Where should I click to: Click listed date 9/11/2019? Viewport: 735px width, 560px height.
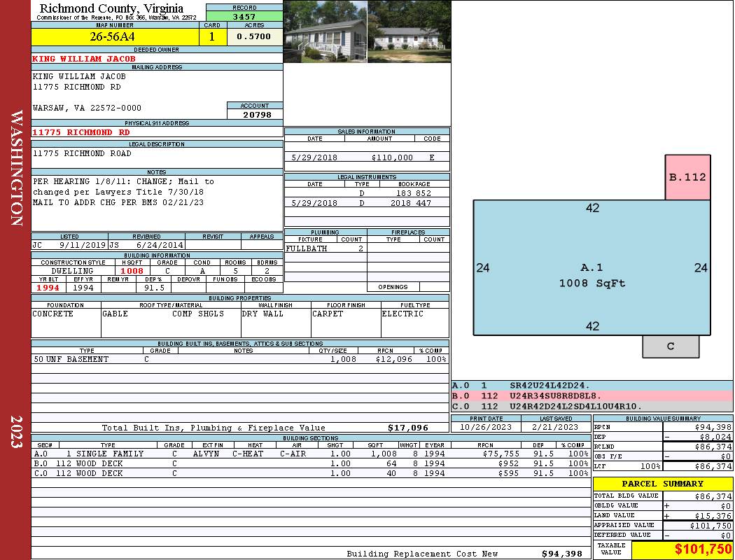82,245
